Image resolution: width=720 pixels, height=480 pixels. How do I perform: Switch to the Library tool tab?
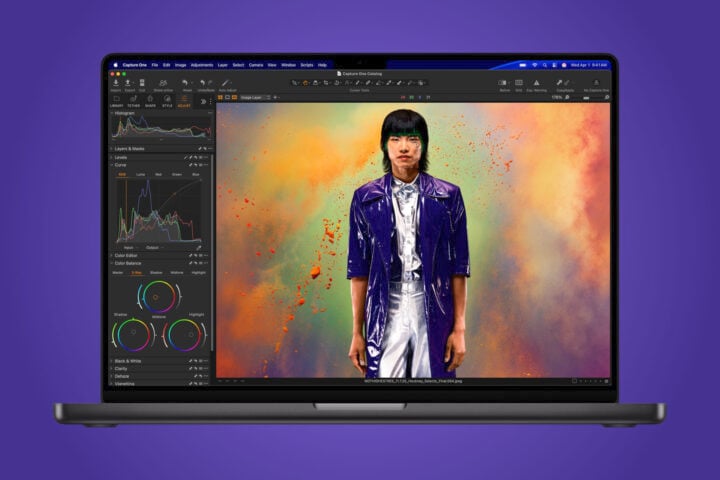coord(117,102)
